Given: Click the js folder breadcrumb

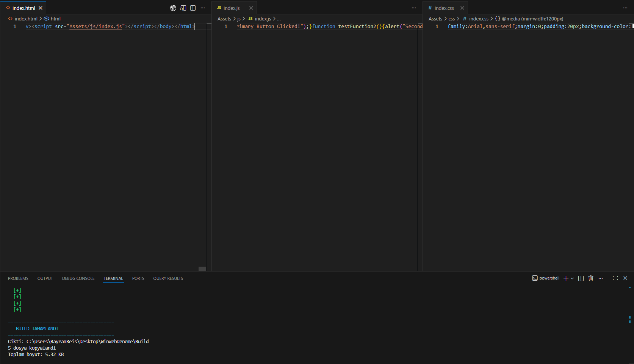Looking at the screenshot, I should 239,19.
